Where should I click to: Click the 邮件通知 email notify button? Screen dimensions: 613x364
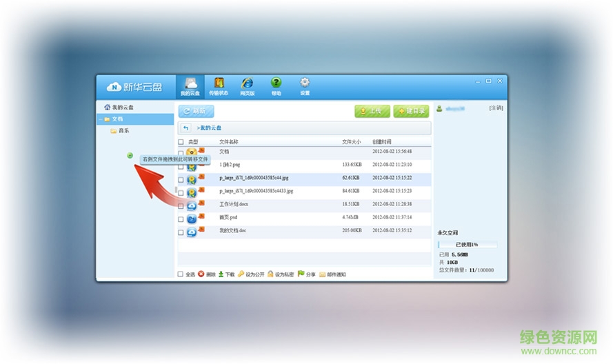click(332, 274)
